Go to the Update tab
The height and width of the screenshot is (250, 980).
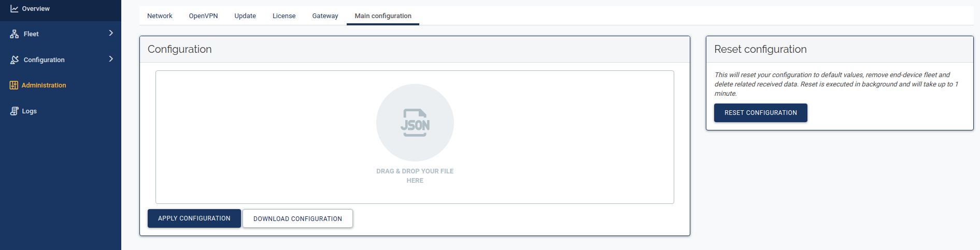point(245,16)
